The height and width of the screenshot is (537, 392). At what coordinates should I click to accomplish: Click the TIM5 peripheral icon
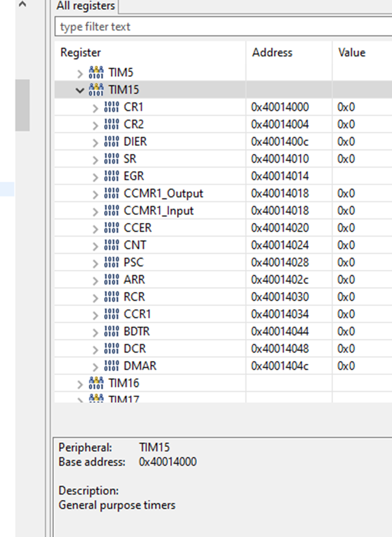(x=96, y=72)
